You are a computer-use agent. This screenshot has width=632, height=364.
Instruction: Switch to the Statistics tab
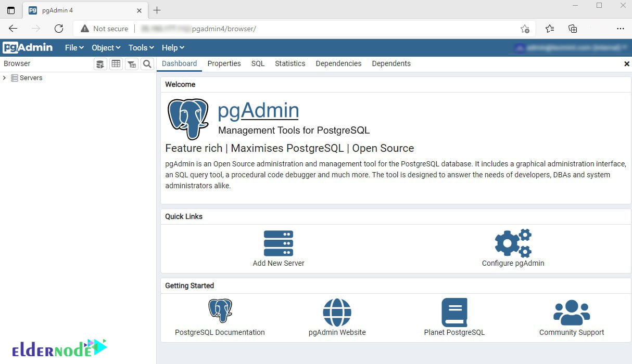(x=290, y=63)
